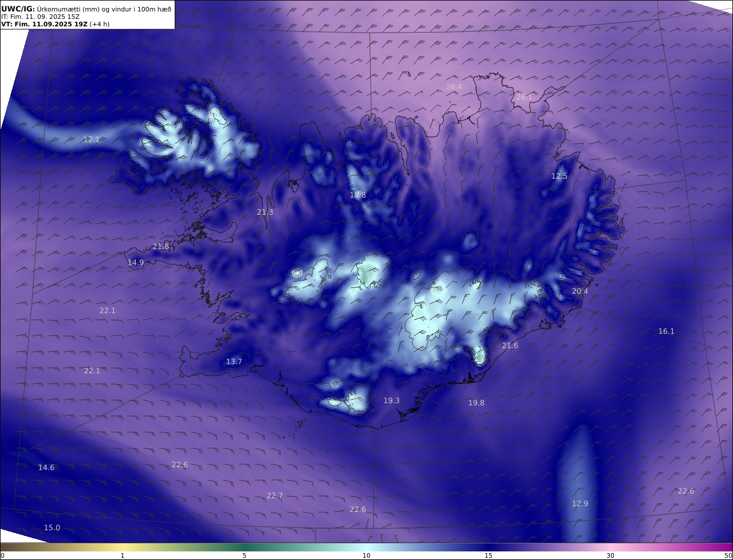
Task: Click the 14.6 value label
Action: tap(46, 468)
